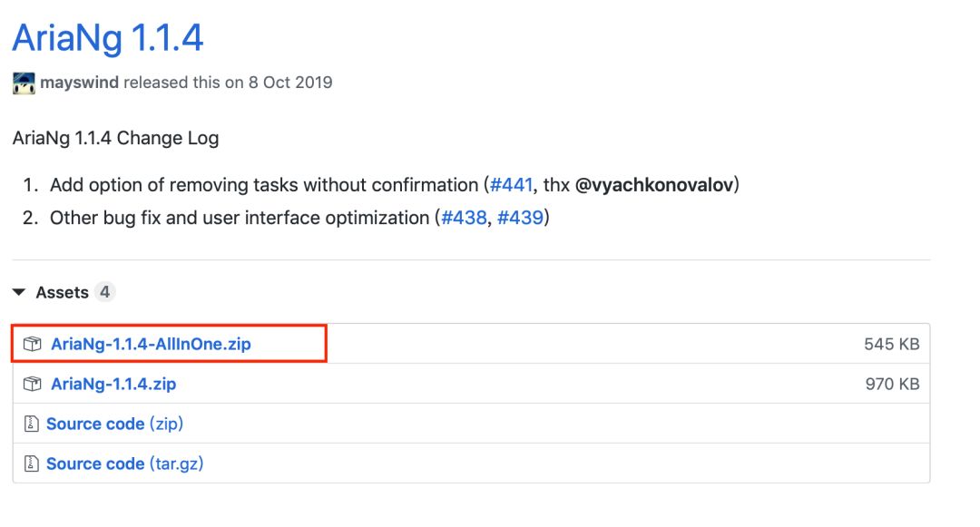980x527 pixels.
Task: Open issue #439 link
Action: tap(520, 218)
